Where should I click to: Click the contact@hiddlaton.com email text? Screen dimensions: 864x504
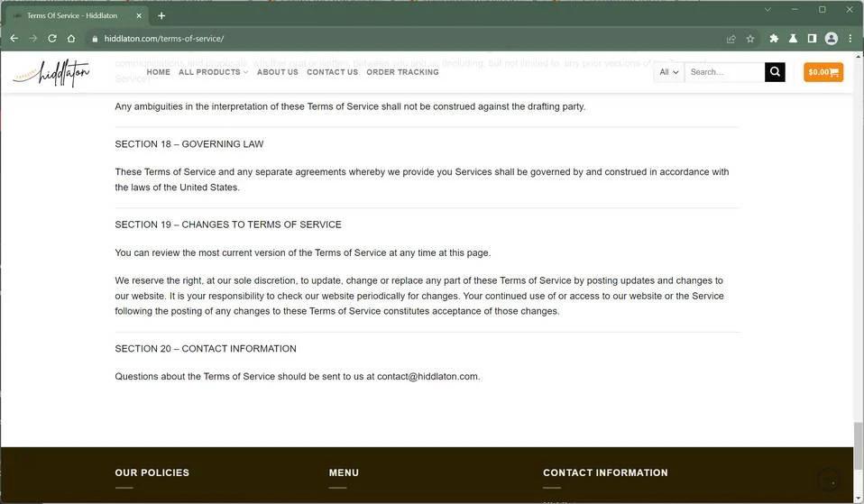pyautogui.click(x=427, y=377)
